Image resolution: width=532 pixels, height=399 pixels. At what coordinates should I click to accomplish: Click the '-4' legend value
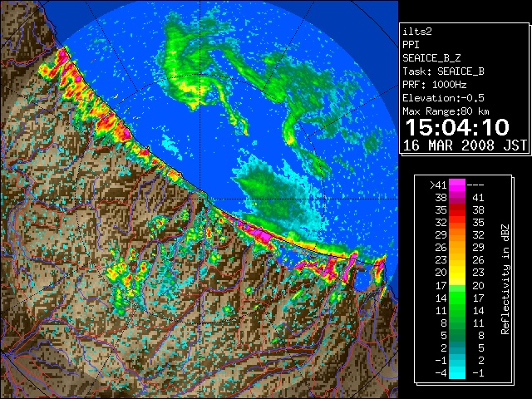pyautogui.click(x=441, y=373)
